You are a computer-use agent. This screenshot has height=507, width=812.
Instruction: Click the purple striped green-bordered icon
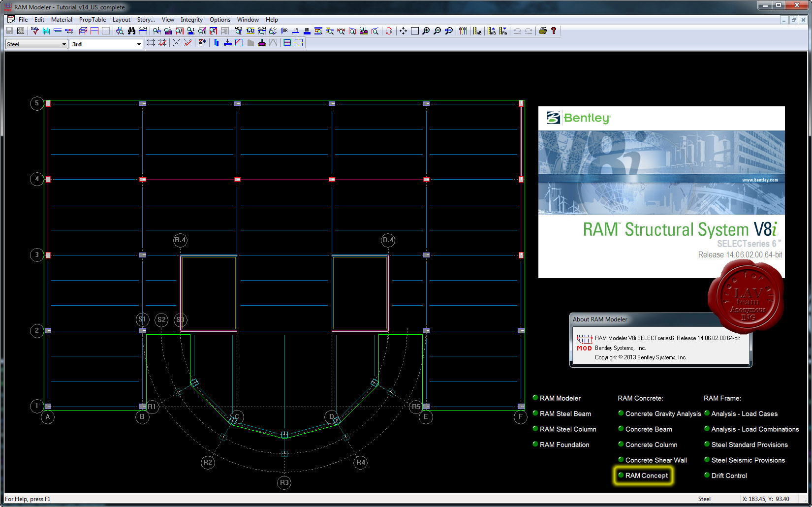(x=287, y=43)
